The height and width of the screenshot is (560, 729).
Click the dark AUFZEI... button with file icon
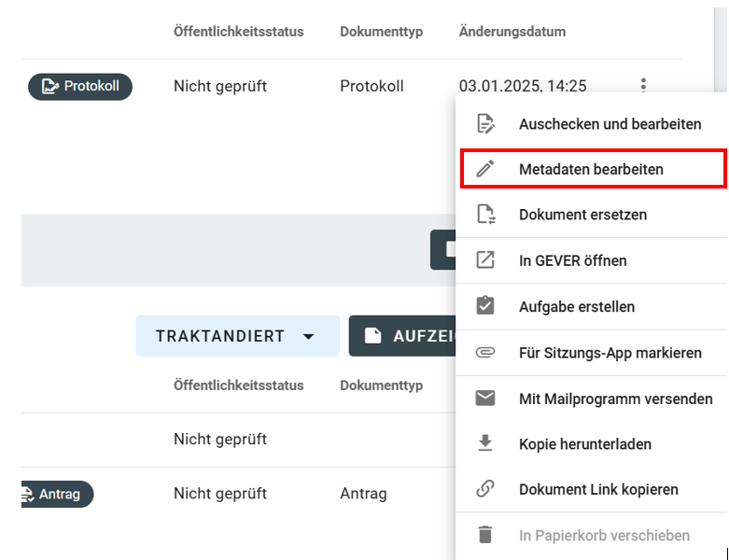pos(402,336)
